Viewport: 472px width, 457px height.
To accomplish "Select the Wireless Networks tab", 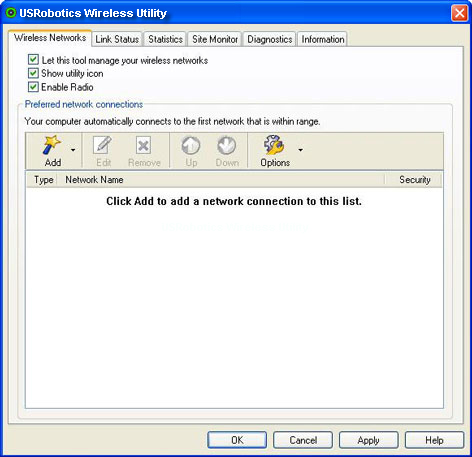I will click(x=50, y=38).
